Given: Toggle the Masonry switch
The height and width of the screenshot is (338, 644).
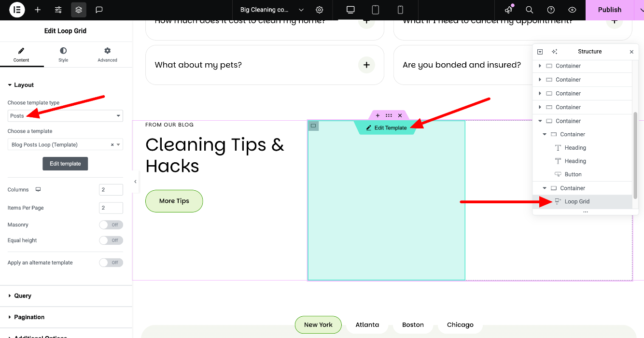Looking at the screenshot, I should 111,225.
